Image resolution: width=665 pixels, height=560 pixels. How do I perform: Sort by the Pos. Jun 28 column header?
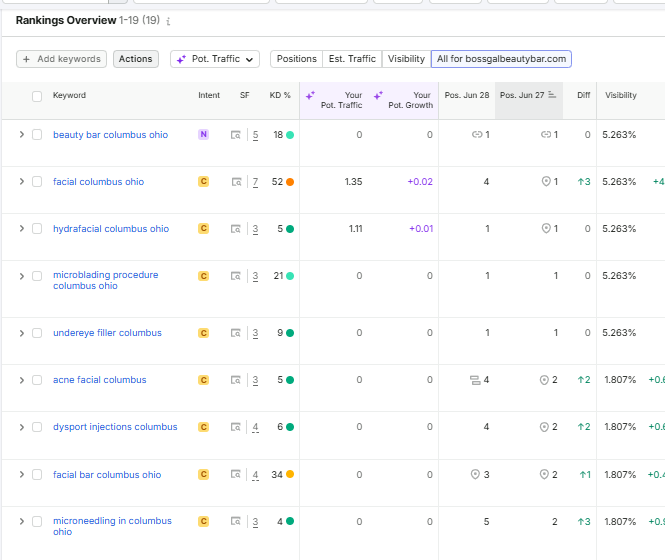click(467, 95)
